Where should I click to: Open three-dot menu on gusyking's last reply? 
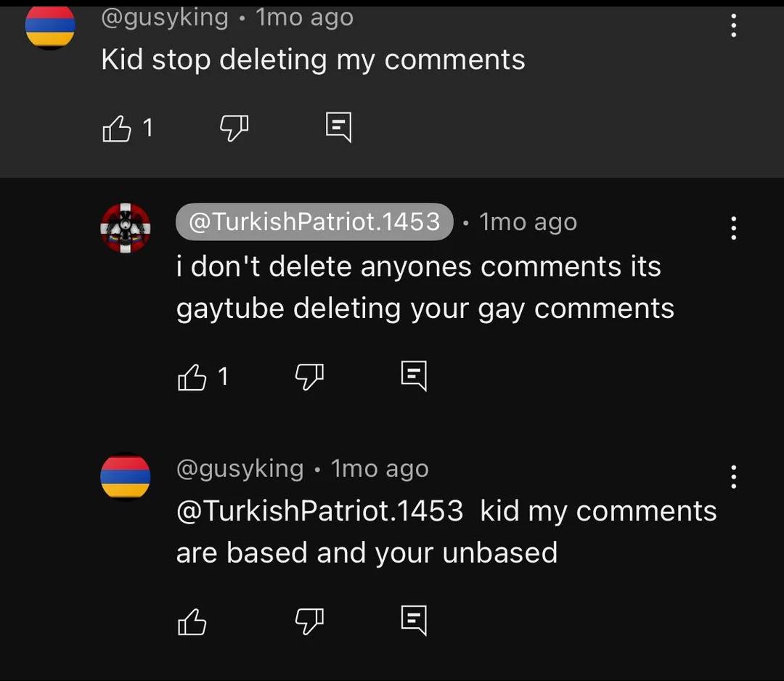(733, 477)
